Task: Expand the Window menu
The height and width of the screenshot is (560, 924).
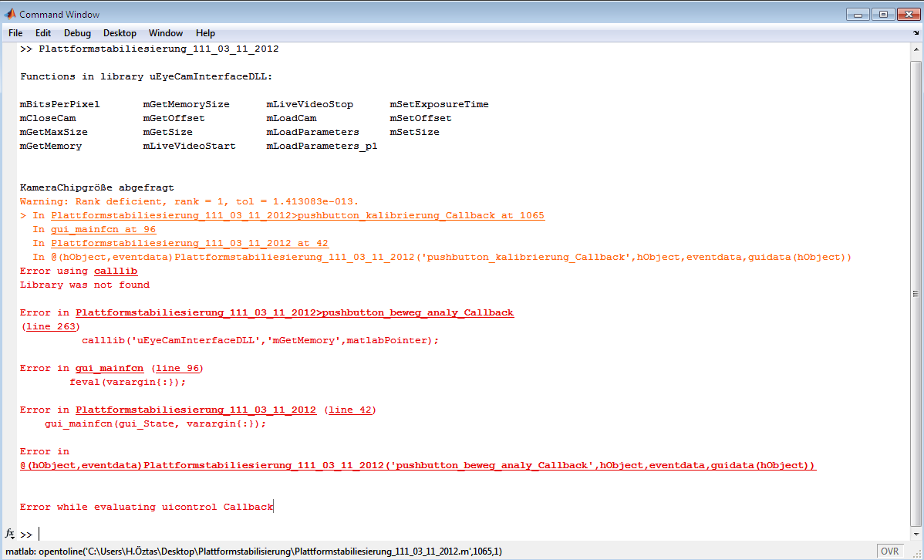Action: tap(166, 33)
